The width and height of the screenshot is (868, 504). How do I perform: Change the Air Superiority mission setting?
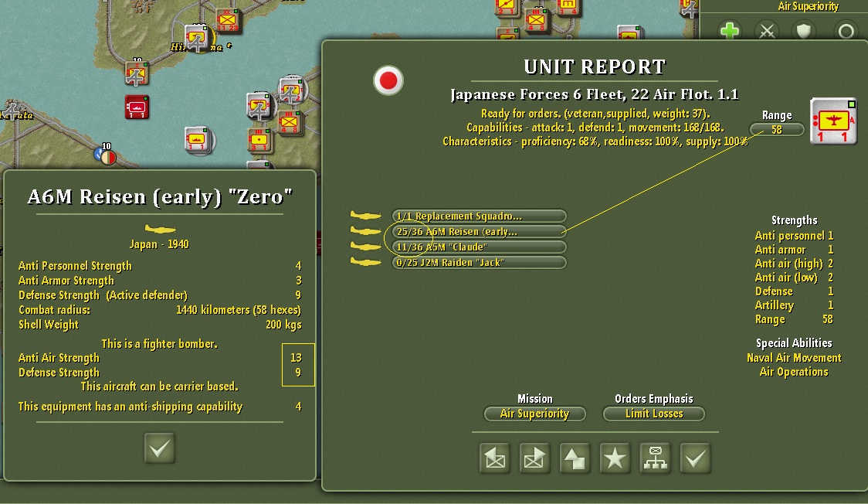click(x=534, y=414)
